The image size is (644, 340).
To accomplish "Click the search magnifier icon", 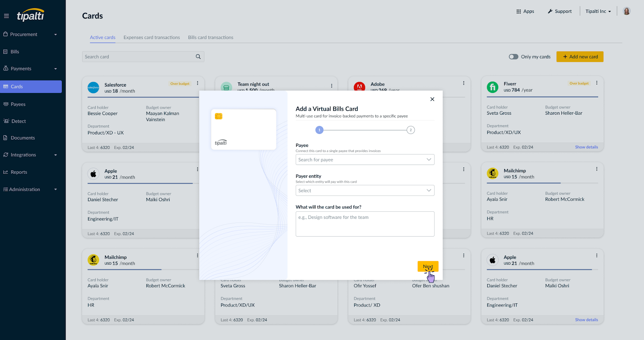I will click(198, 57).
